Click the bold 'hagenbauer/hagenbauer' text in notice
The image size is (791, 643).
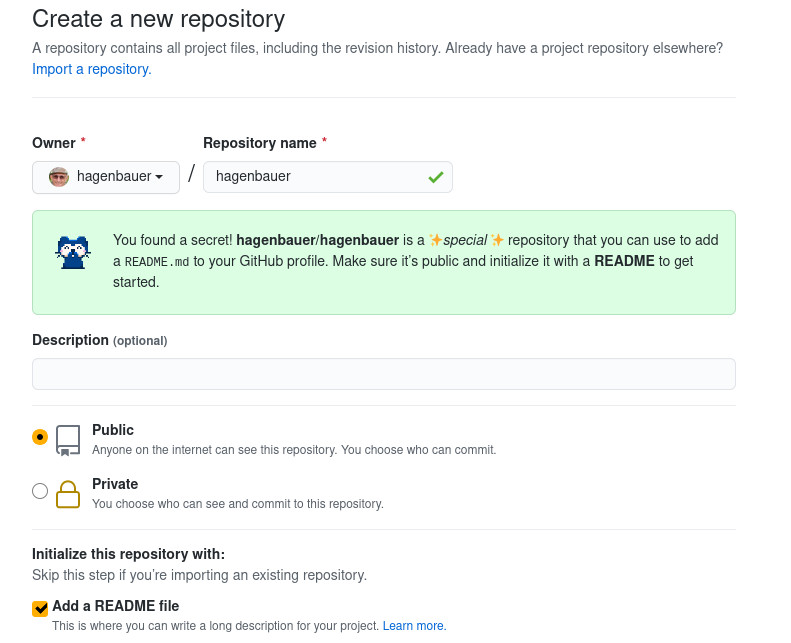(318, 240)
